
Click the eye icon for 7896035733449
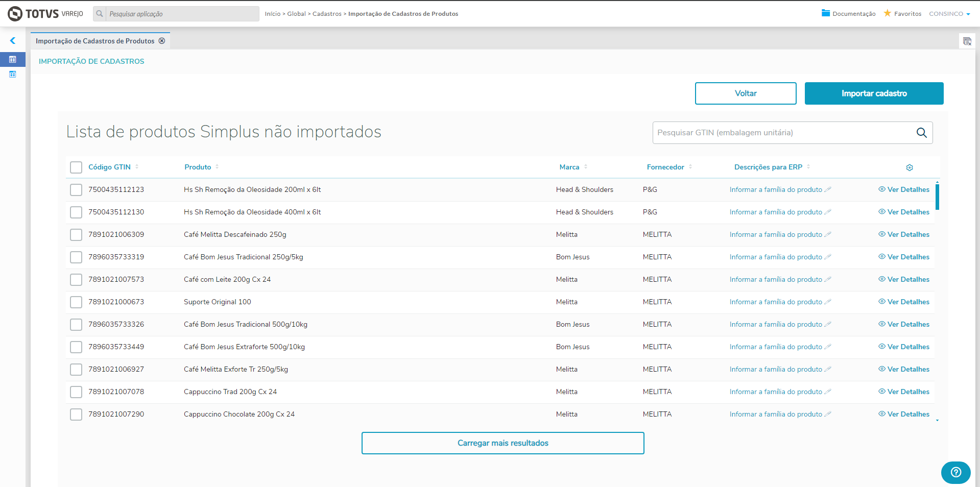click(x=882, y=347)
